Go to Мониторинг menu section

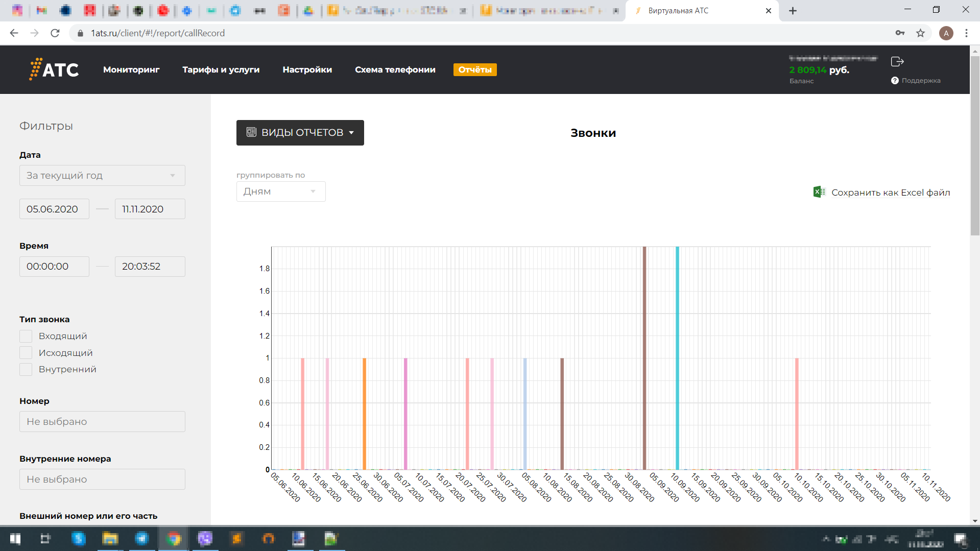coord(131,70)
